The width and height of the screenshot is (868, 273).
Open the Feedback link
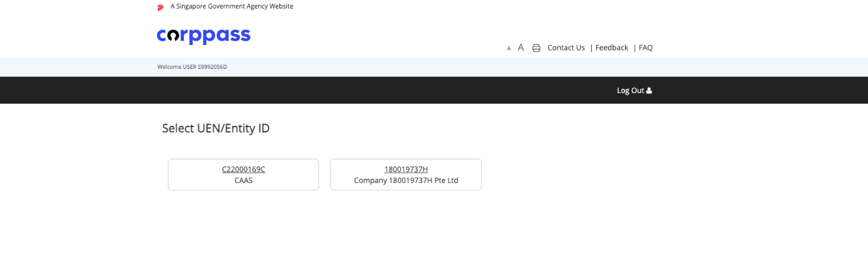(612, 47)
